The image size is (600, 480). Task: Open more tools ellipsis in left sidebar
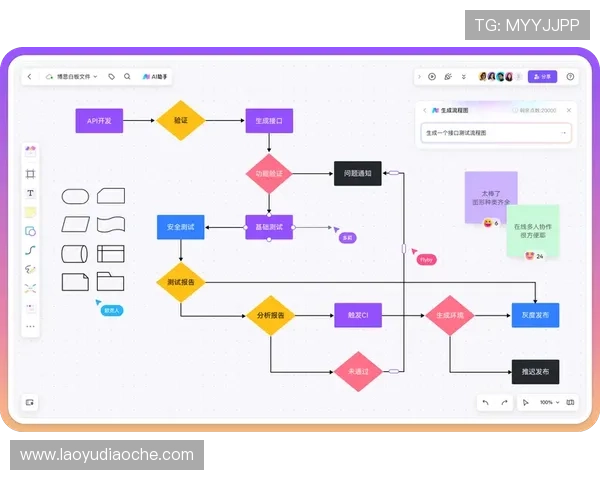coord(30,326)
